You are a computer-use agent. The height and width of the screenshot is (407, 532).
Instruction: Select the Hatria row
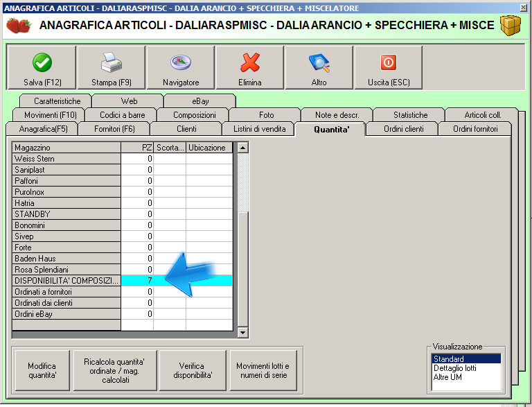pos(123,203)
